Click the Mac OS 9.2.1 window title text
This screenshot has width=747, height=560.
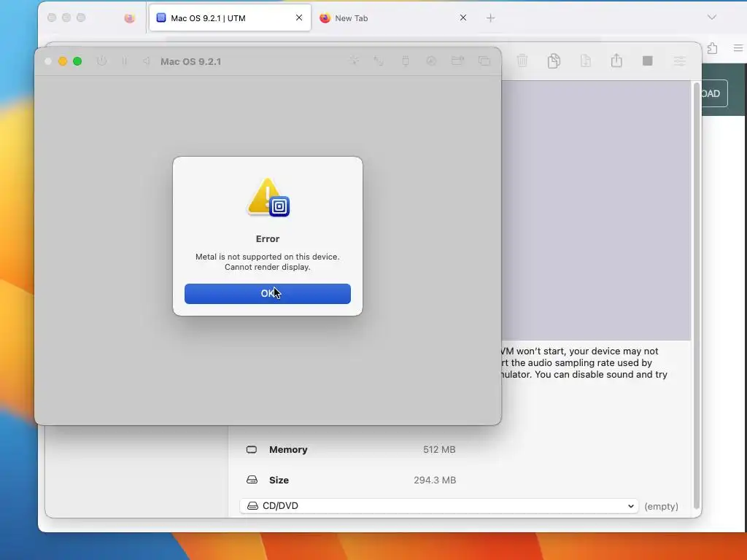(190, 61)
